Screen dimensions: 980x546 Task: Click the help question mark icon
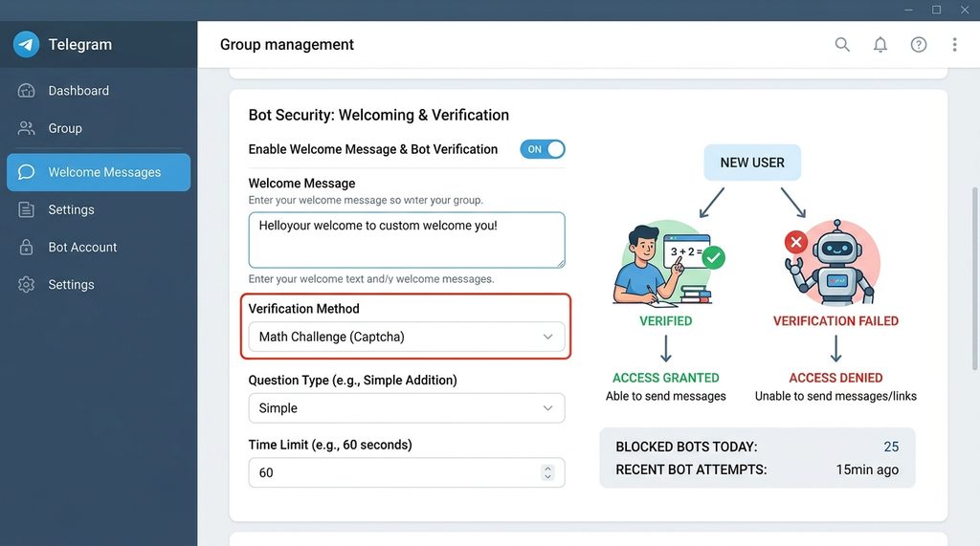[919, 45]
